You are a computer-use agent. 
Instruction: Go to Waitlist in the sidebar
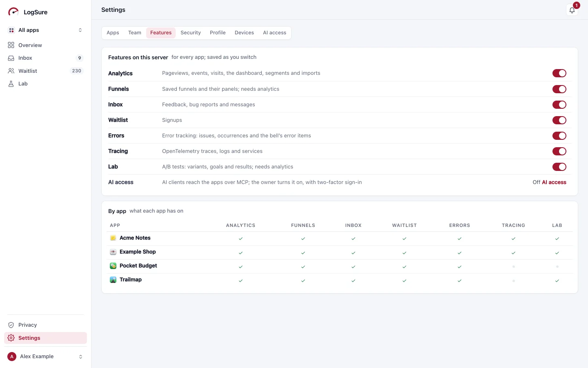[45, 71]
